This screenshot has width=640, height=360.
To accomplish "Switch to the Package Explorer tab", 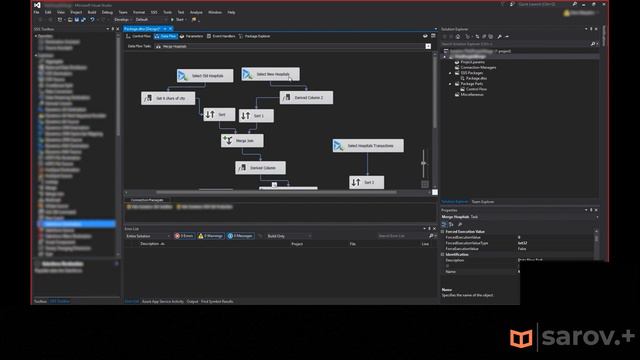I will (254, 36).
